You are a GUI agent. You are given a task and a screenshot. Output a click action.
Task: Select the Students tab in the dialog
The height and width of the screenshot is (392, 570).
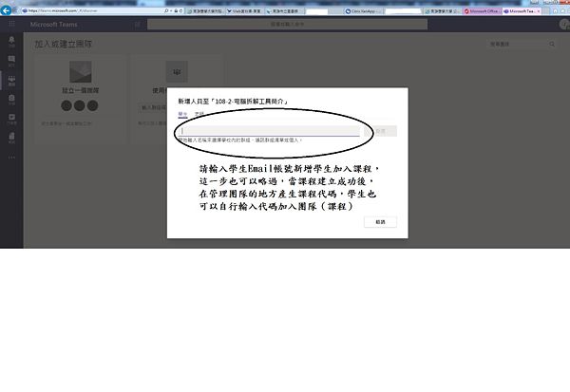coord(182,112)
